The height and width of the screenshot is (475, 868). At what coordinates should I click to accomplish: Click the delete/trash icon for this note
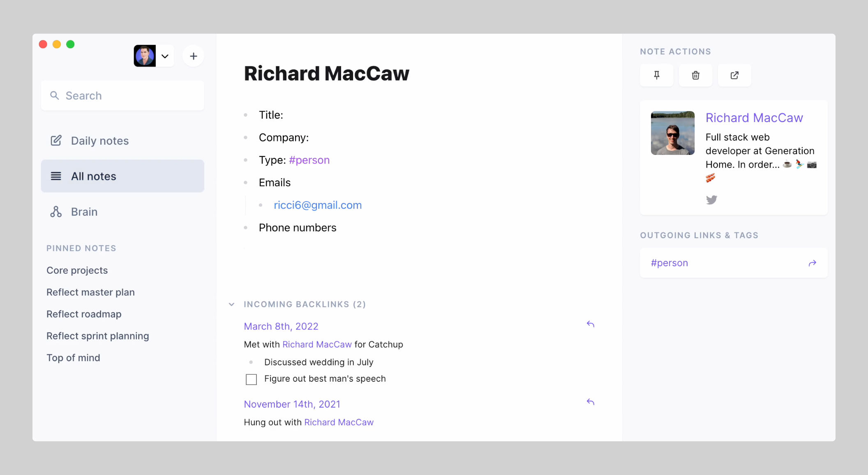695,75
